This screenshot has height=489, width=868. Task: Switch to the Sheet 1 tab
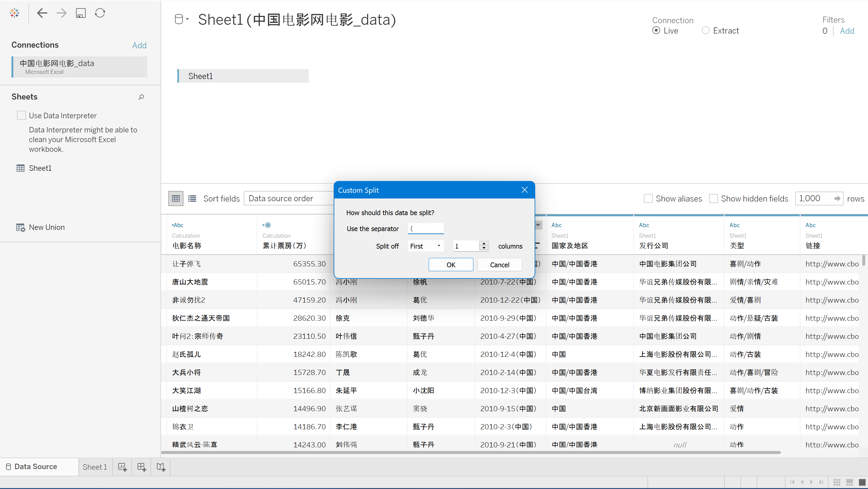pos(95,467)
